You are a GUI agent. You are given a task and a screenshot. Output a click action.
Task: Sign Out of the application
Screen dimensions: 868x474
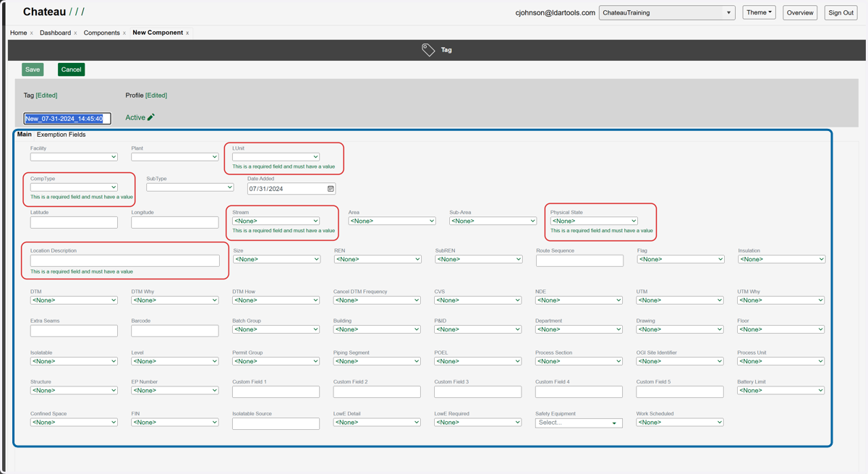tap(841, 12)
